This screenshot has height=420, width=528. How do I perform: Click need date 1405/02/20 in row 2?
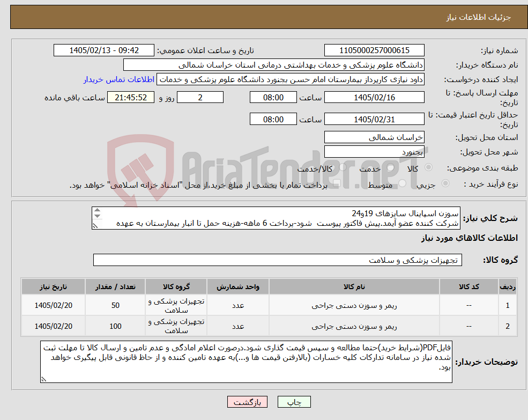pos(53,326)
